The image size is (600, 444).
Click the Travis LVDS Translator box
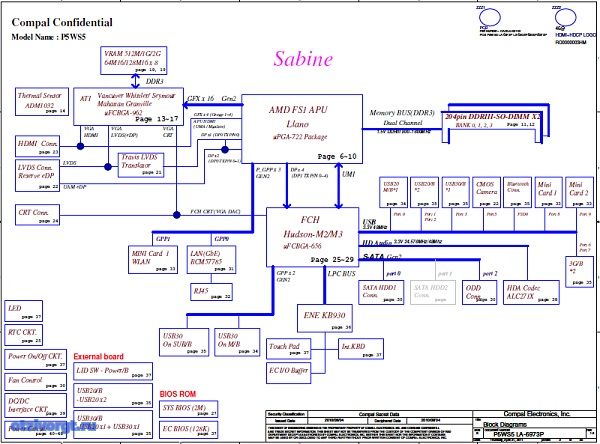coord(141,165)
